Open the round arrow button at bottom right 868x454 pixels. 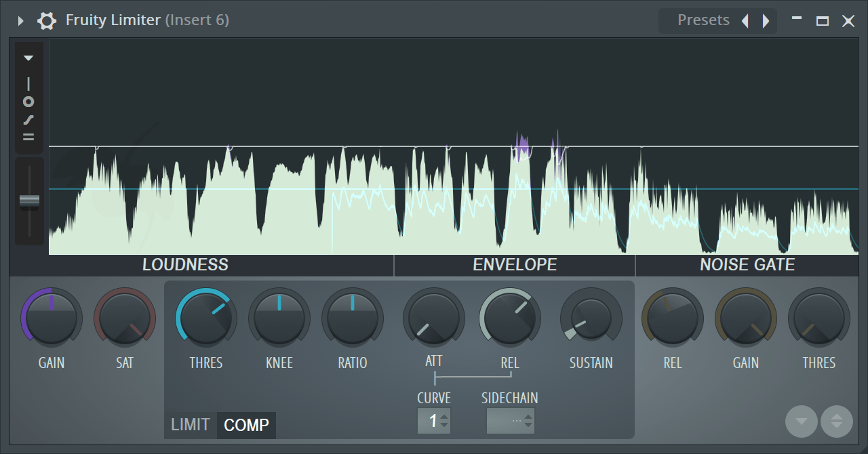(801, 421)
